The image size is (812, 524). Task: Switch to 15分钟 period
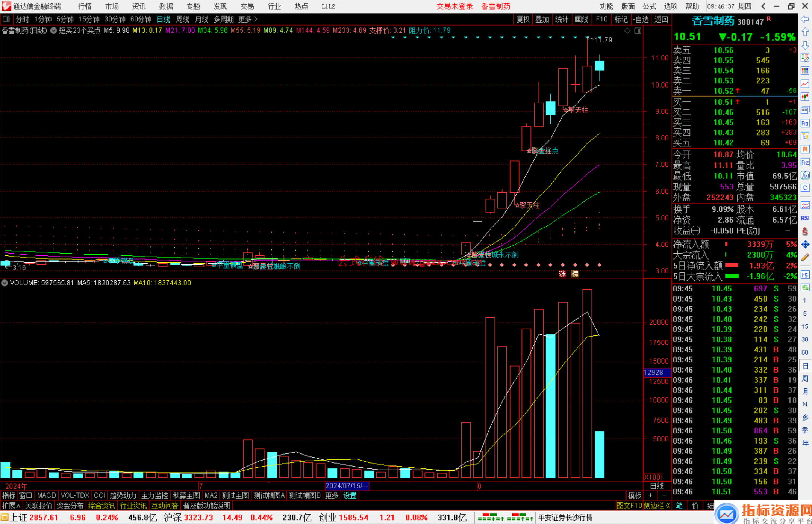point(89,19)
